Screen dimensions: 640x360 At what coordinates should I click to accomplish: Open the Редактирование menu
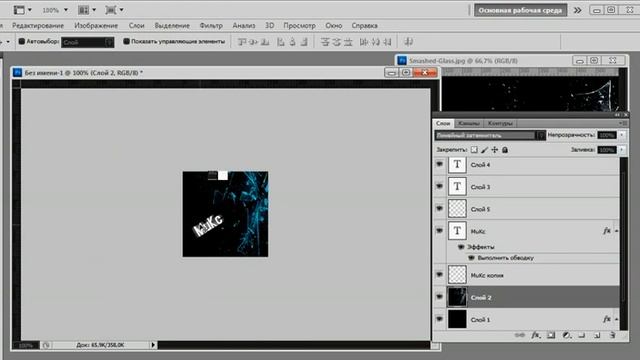click(38, 25)
